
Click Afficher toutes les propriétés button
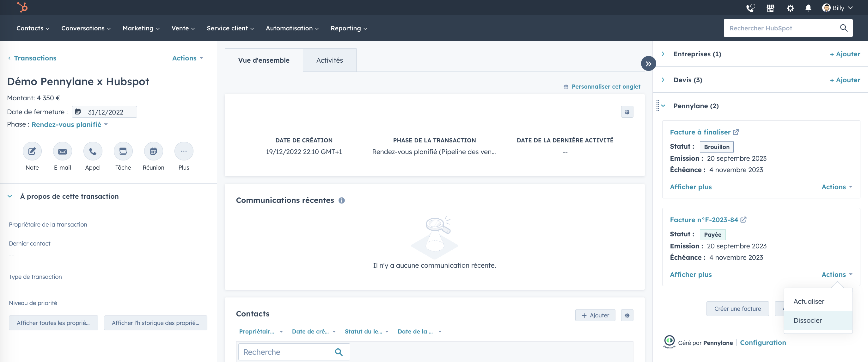pyautogui.click(x=53, y=323)
